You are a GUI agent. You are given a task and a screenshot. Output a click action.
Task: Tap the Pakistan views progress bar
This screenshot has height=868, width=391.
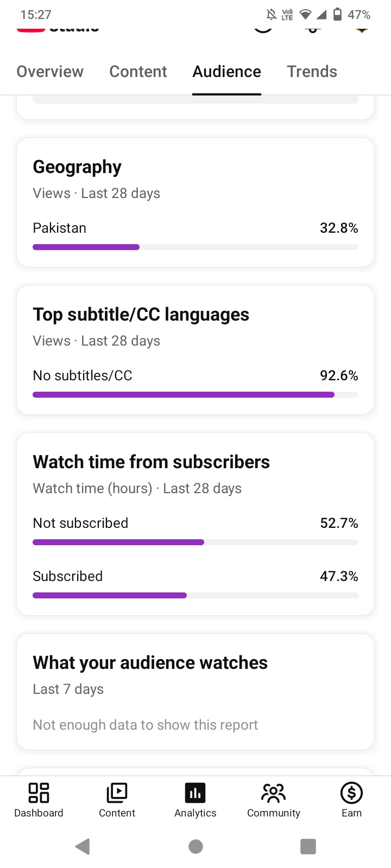point(195,247)
